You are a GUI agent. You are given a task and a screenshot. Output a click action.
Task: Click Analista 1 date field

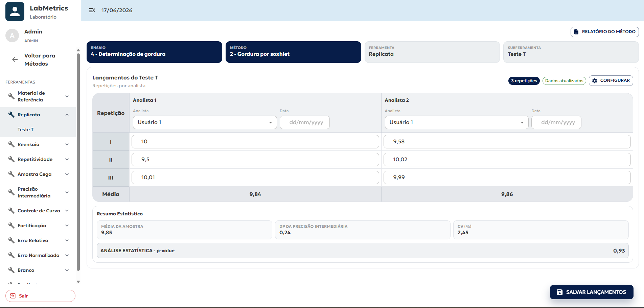[305, 122]
